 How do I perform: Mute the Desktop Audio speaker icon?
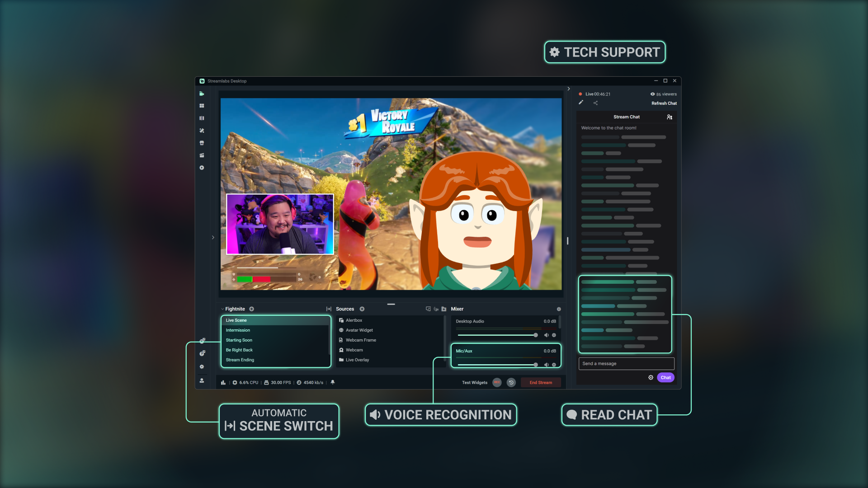click(546, 335)
